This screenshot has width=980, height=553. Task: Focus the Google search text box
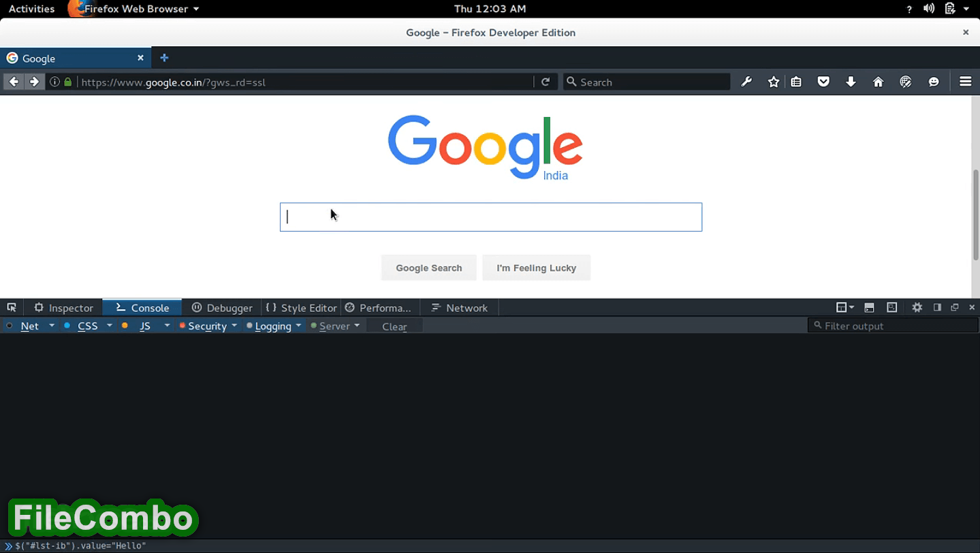(x=491, y=217)
